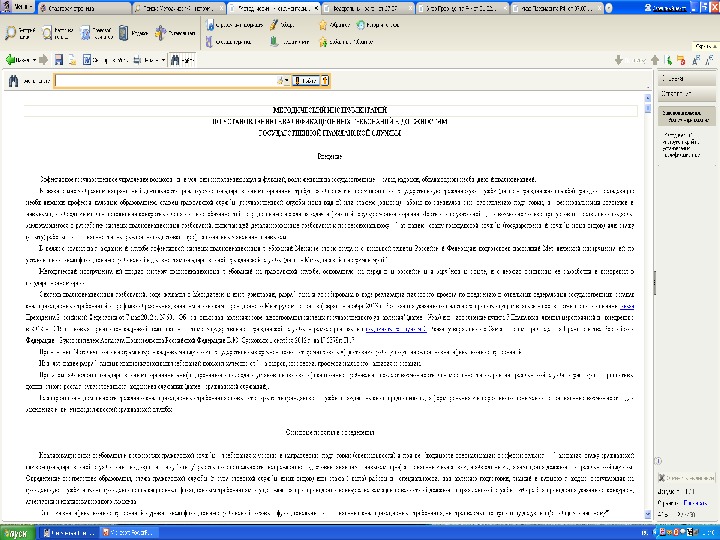
Task: Click grey down arrow on right toolbar
Action: pos(619,60)
